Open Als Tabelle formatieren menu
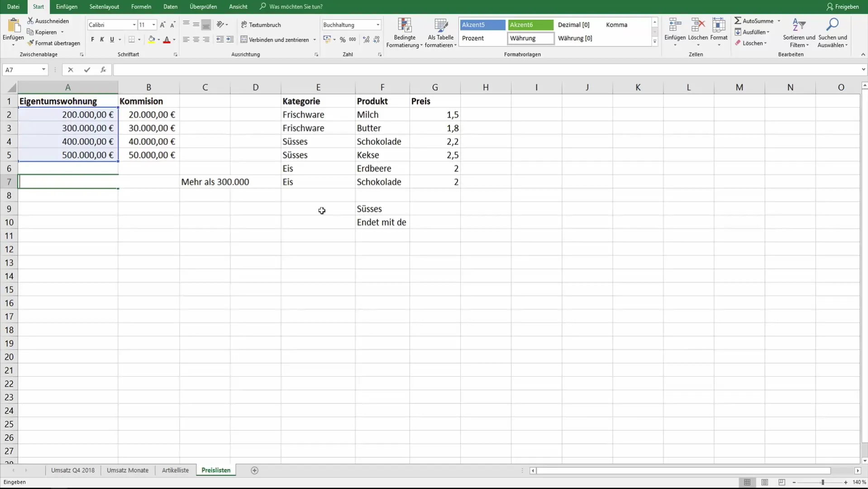868x489 pixels. pos(441,33)
